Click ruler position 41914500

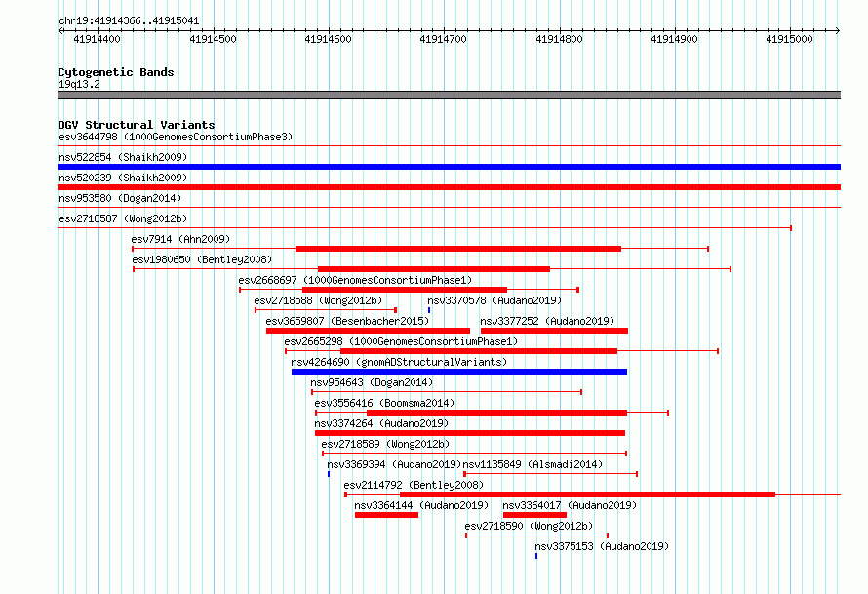(x=213, y=39)
